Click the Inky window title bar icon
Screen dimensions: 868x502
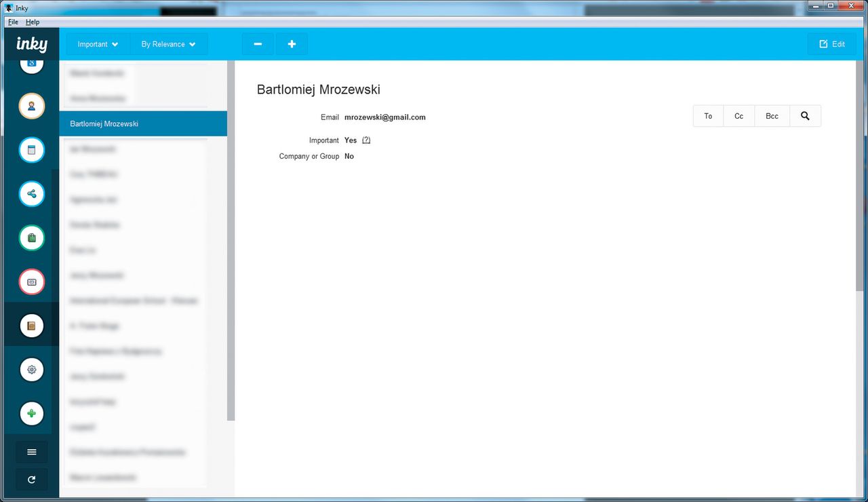[9, 8]
